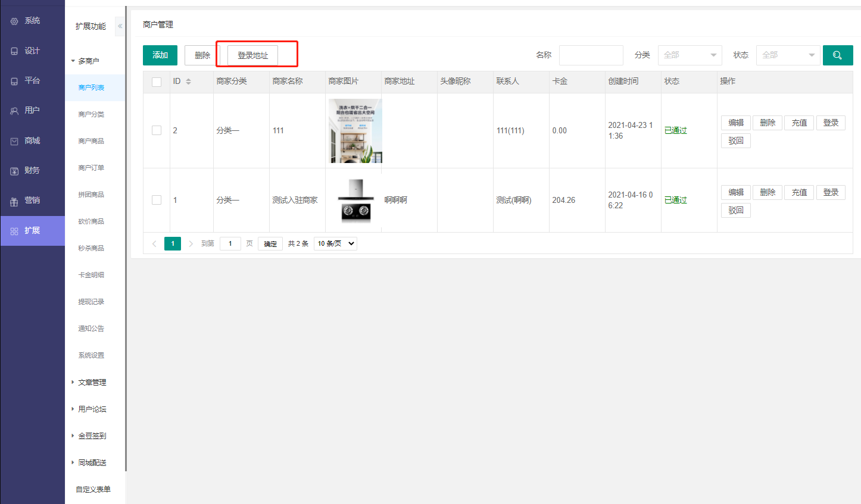Go to previous page arrow

tap(154, 243)
